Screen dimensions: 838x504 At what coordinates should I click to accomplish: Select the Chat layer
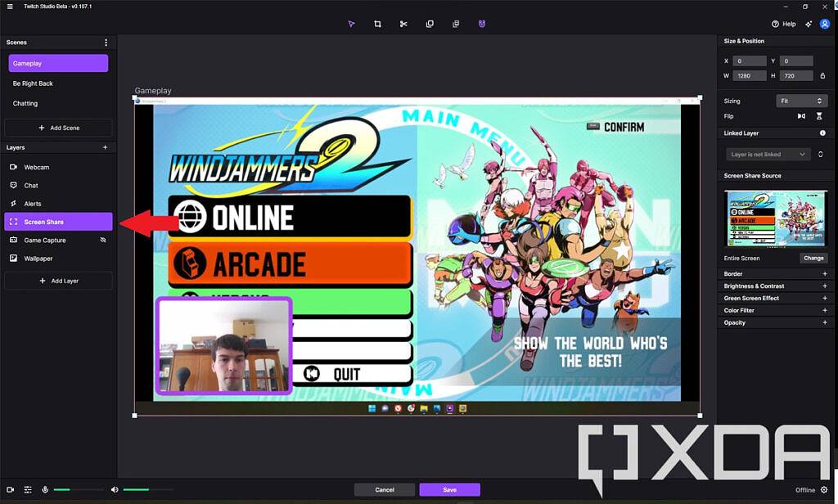(x=58, y=186)
